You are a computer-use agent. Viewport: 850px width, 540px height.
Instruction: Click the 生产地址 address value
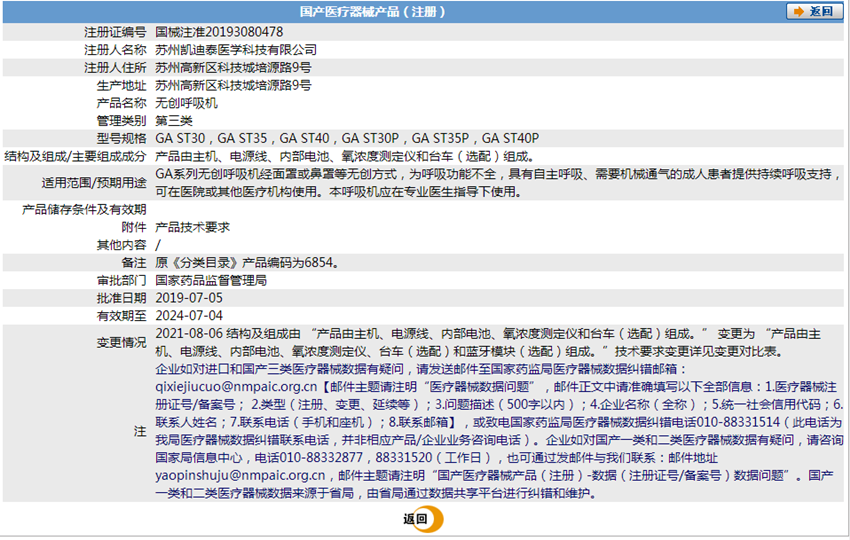(x=233, y=85)
